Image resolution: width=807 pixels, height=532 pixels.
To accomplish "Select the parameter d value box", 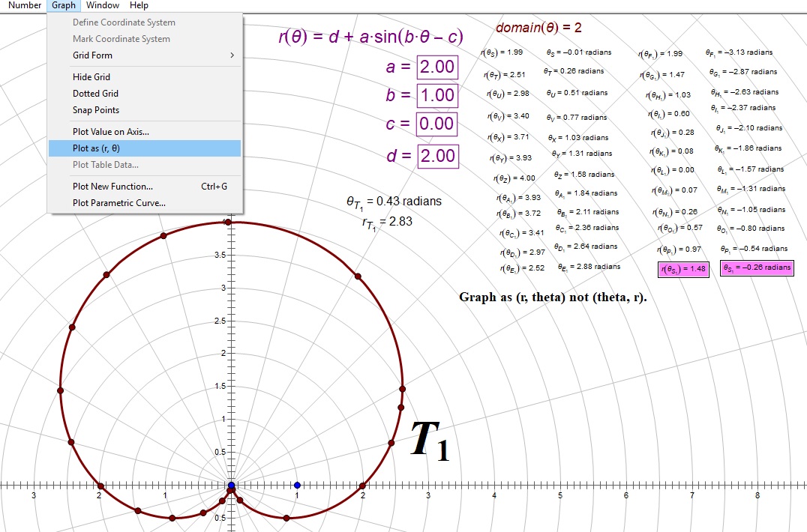I will [436, 156].
